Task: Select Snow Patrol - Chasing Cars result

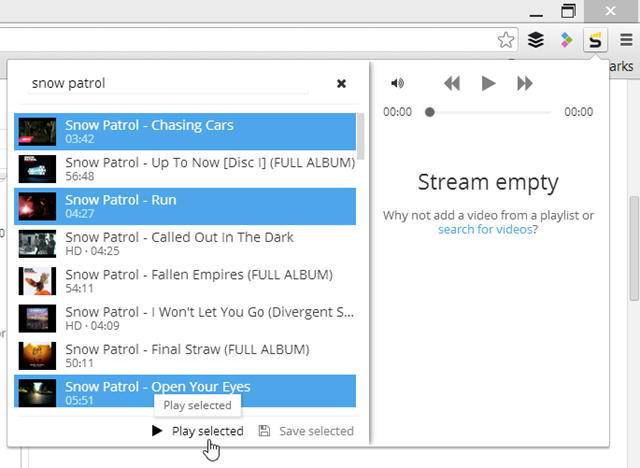Action: click(x=185, y=131)
